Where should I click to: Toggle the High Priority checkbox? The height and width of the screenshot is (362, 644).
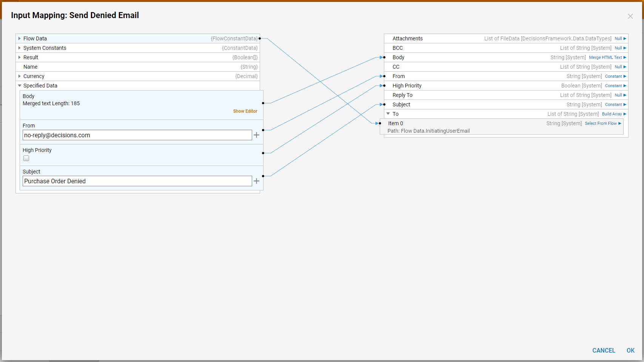tap(26, 158)
